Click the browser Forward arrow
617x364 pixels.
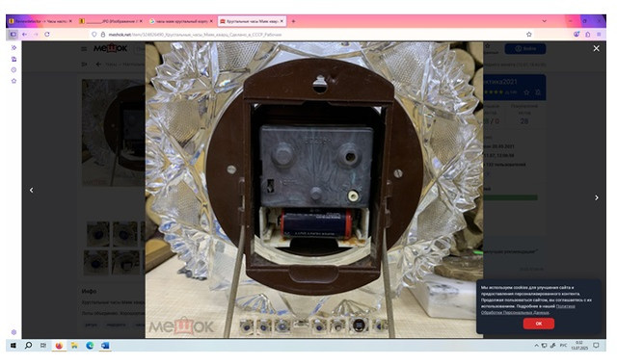[x=36, y=35]
